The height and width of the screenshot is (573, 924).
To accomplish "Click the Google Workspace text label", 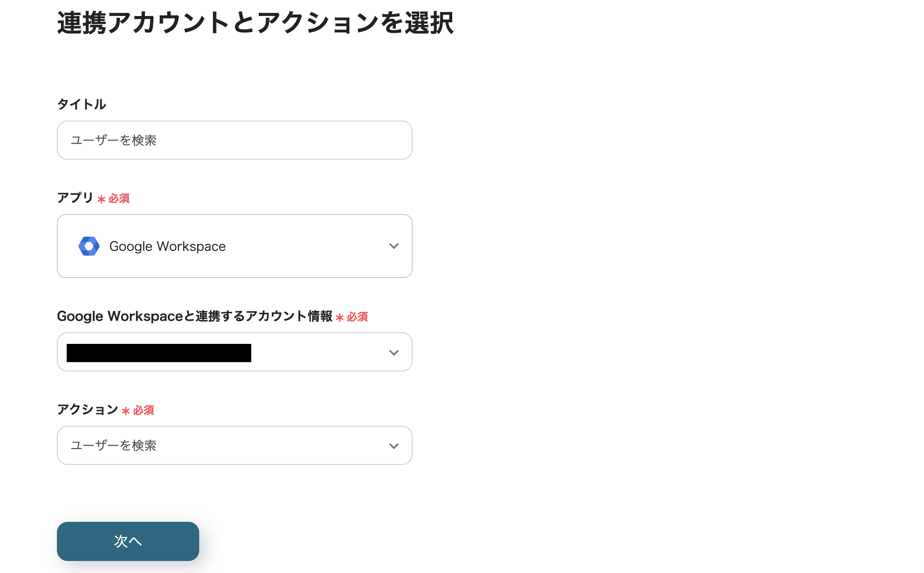I will (x=167, y=246).
